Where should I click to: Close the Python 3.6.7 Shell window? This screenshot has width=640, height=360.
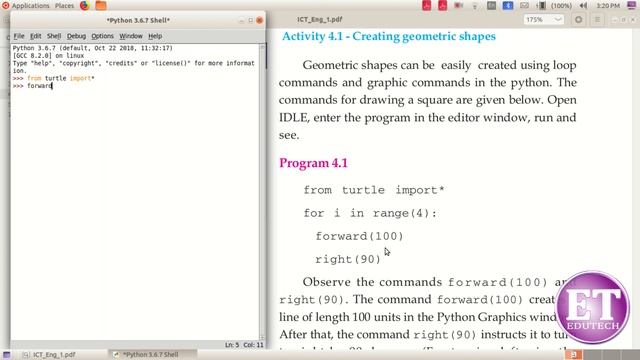(260, 20)
